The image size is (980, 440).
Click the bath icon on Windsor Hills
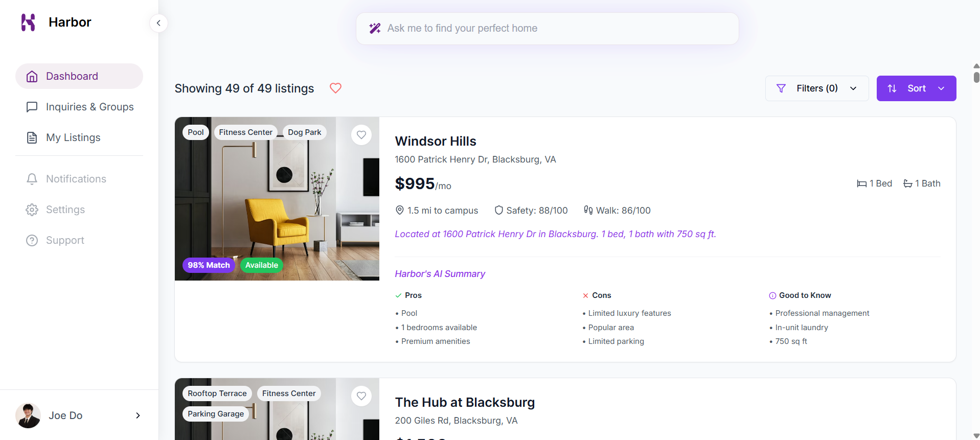[907, 183]
